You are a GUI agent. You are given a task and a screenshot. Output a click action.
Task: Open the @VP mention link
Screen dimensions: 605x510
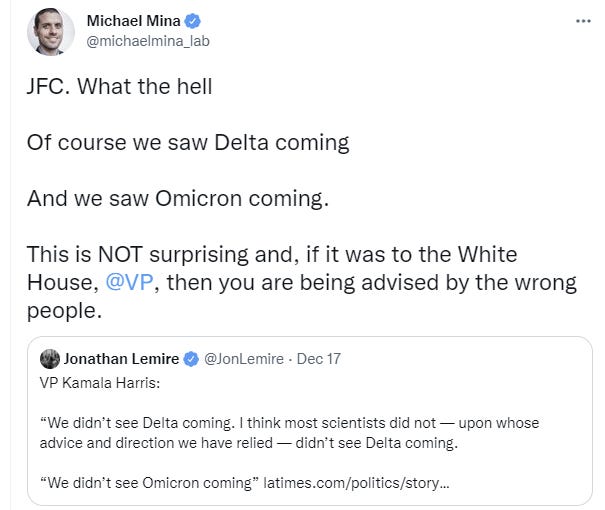tap(128, 282)
